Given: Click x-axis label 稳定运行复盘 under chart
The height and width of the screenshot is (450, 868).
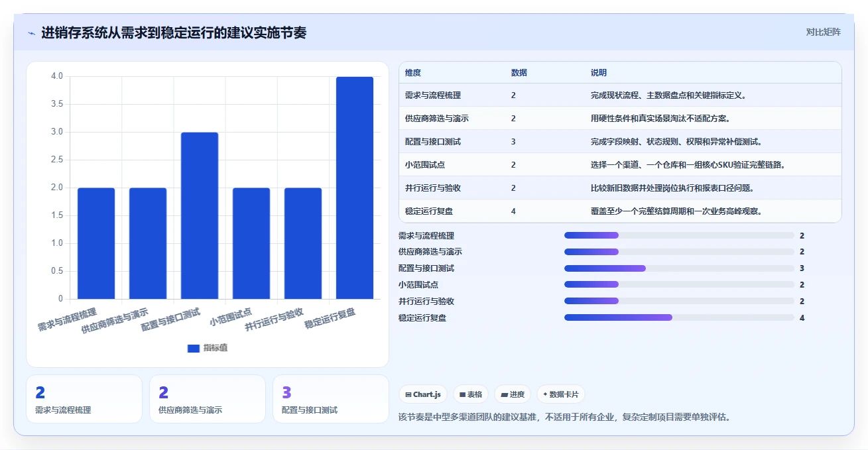Looking at the screenshot, I should pyautogui.click(x=331, y=319).
